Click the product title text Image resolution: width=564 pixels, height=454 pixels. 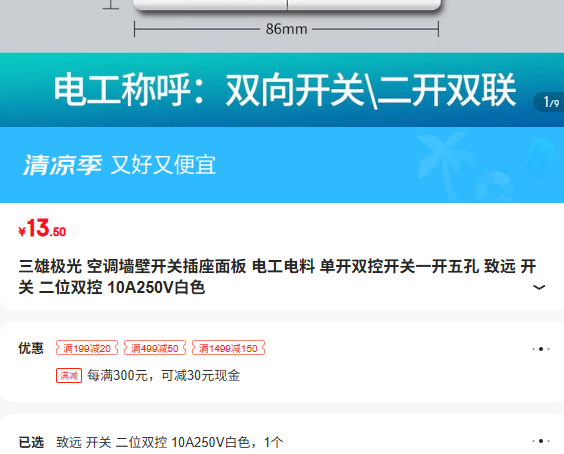(277, 277)
